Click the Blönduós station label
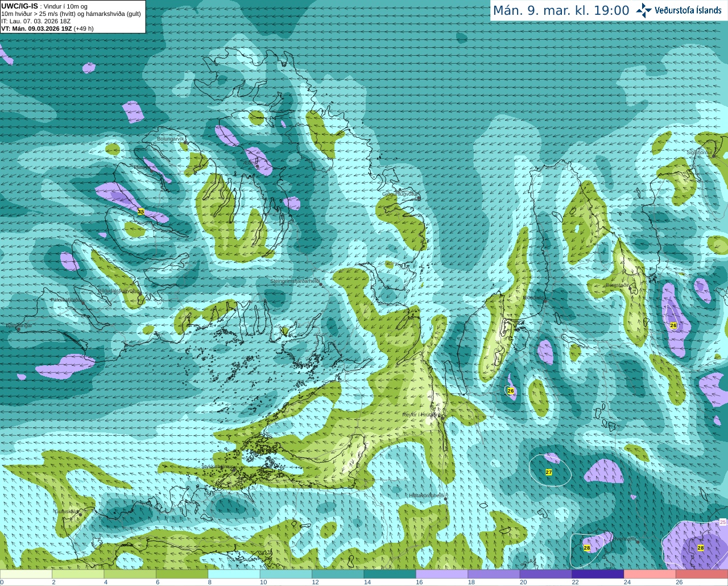The height and width of the screenshot is (586, 728). coord(533,298)
